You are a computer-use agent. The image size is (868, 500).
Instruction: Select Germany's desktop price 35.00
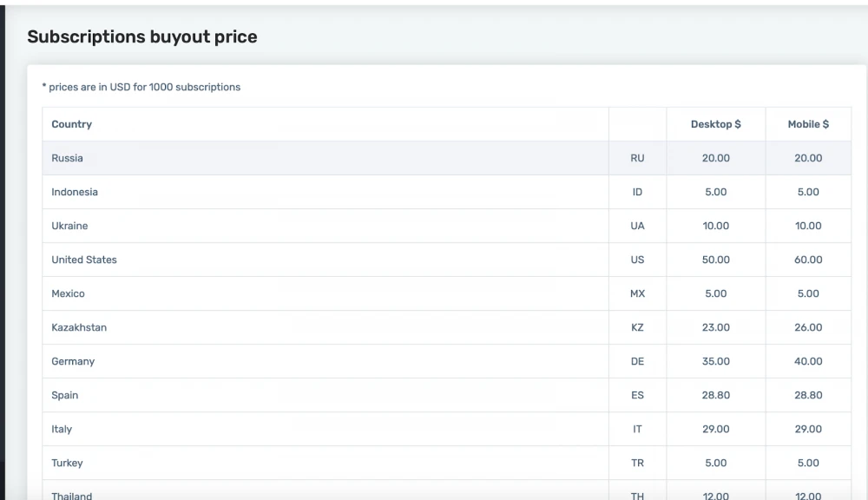click(716, 361)
